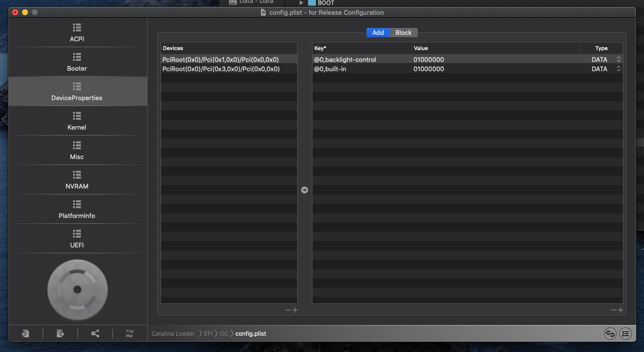Click the PayPal donate icon
This screenshot has height=352, width=644.
129,333
